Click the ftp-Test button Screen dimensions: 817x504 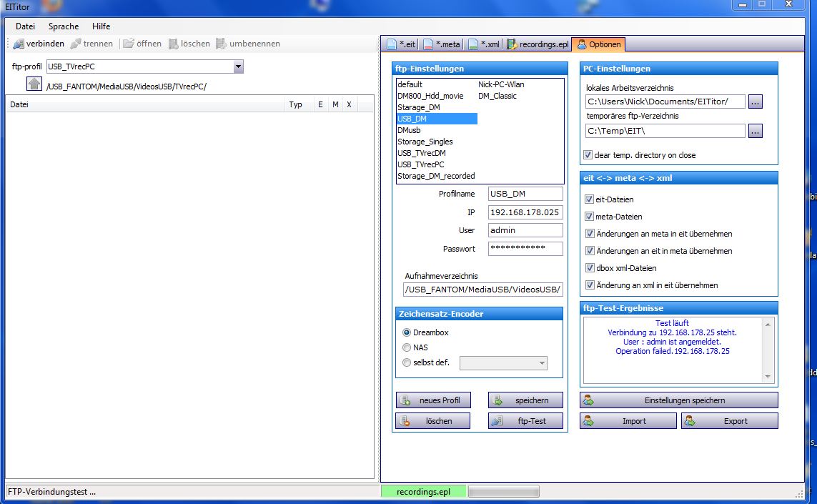(x=525, y=421)
